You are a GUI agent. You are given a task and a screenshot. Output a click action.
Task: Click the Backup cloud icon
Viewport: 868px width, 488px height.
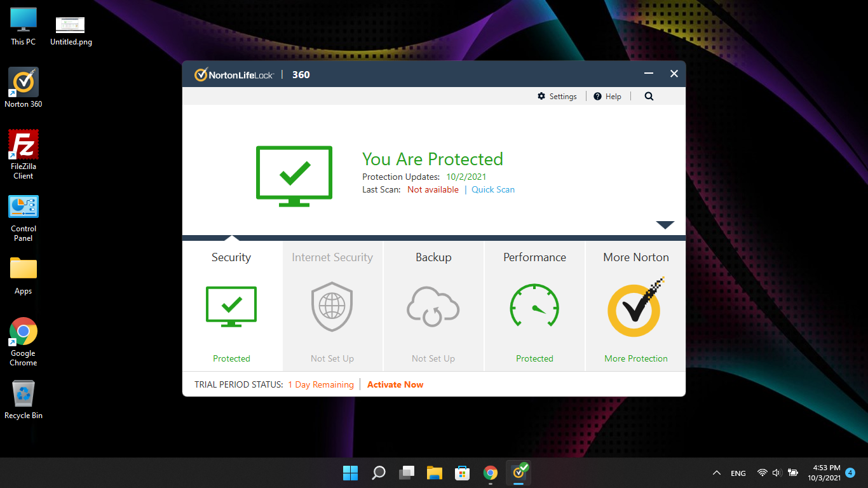[433, 307]
